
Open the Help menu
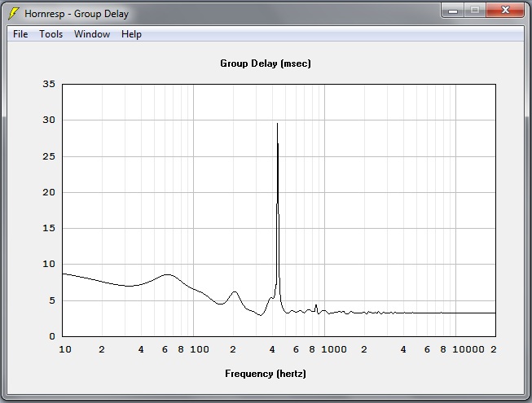pyautogui.click(x=131, y=34)
